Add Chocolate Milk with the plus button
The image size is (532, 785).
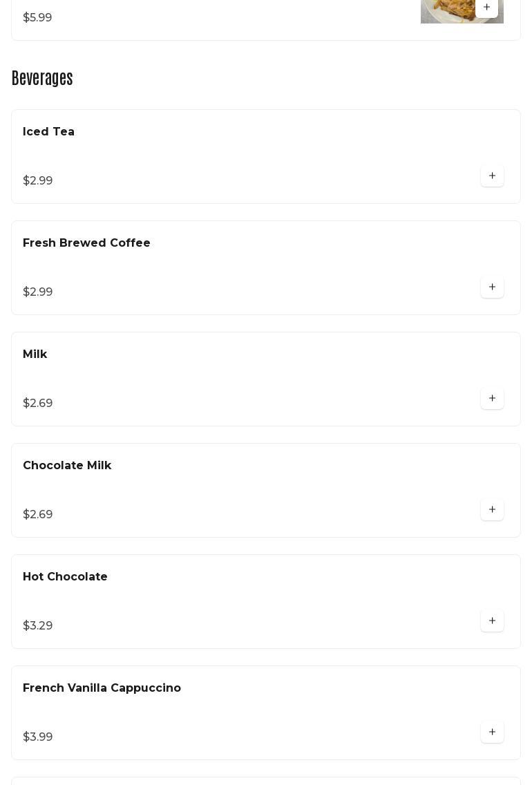492,510
